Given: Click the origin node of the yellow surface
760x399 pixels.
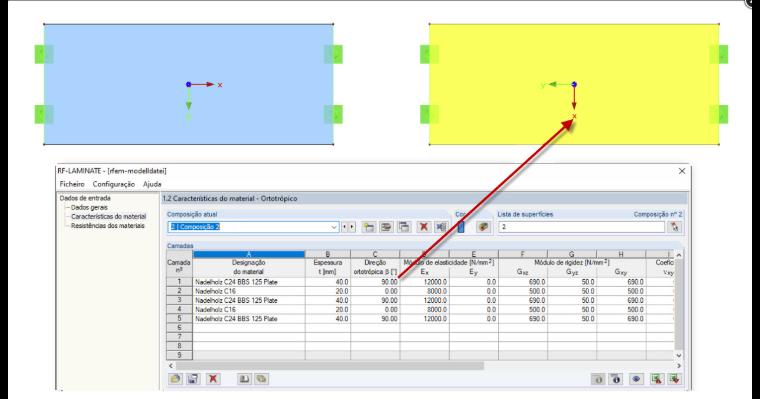Looking at the screenshot, I should point(574,84).
